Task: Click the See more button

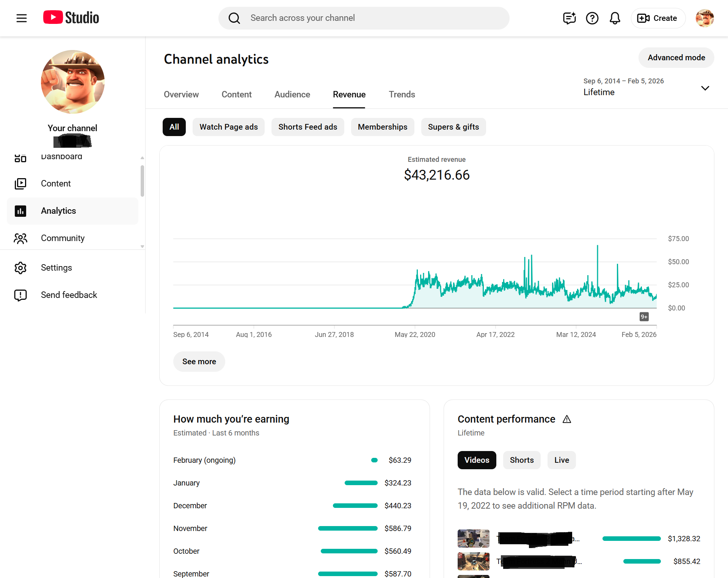Action: tap(199, 362)
